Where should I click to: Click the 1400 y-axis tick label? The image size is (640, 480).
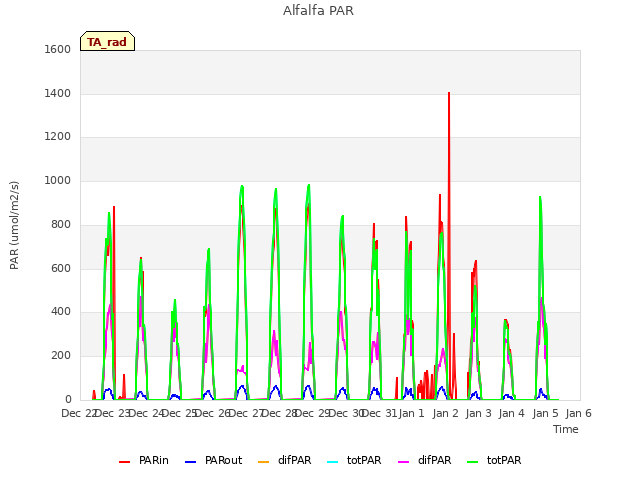click(x=58, y=93)
